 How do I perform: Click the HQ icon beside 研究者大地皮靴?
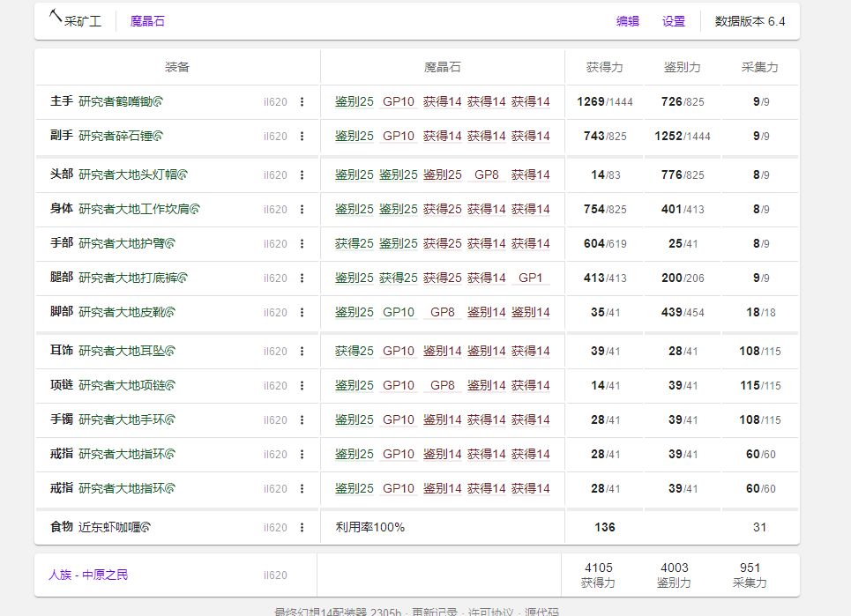(x=170, y=312)
